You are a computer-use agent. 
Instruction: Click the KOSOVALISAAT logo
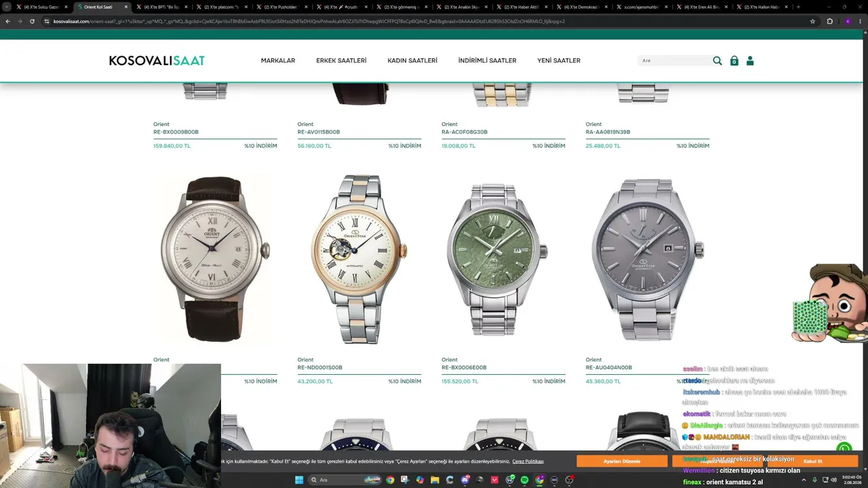pyautogui.click(x=157, y=60)
